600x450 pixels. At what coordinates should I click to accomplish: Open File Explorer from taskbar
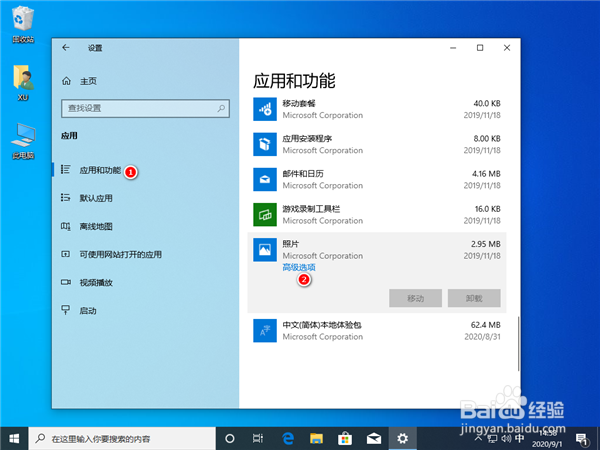coord(316,439)
